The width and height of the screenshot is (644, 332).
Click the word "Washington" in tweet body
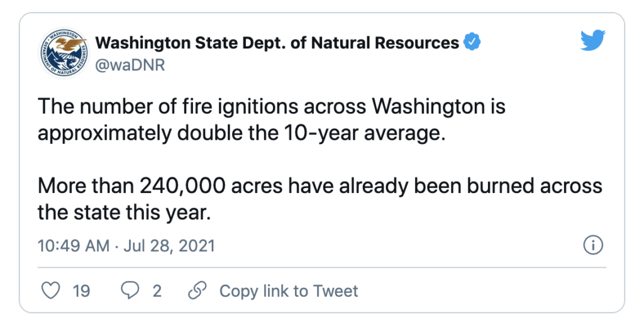[x=428, y=107]
